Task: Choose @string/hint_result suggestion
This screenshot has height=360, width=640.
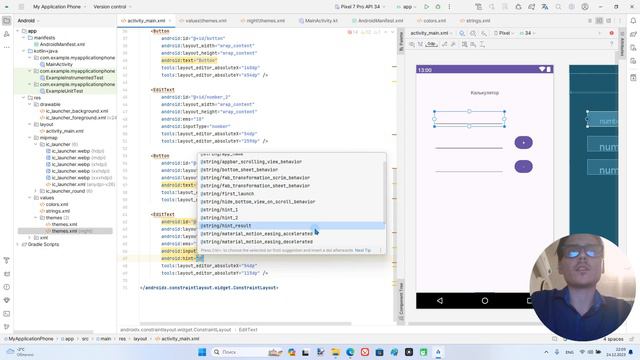Action: tap(291, 226)
